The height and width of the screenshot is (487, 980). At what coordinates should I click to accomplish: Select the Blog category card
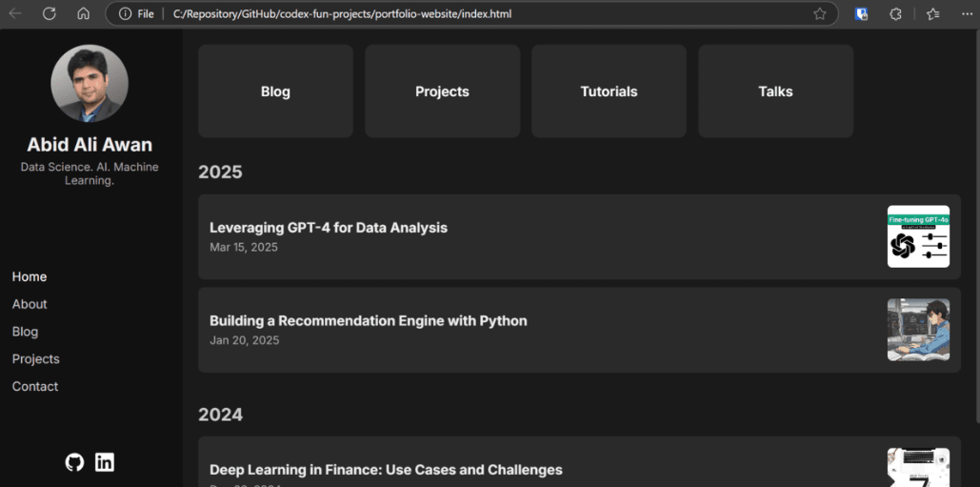[275, 91]
